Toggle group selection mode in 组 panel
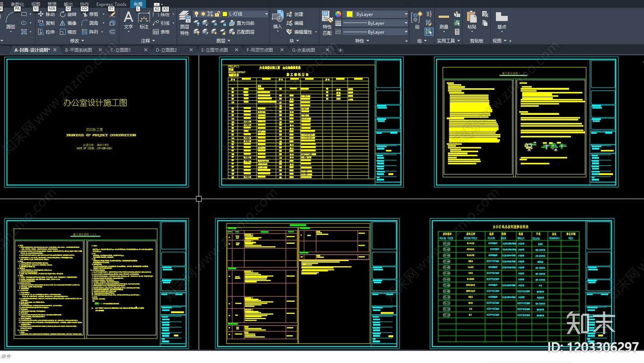 pos(429,32)
